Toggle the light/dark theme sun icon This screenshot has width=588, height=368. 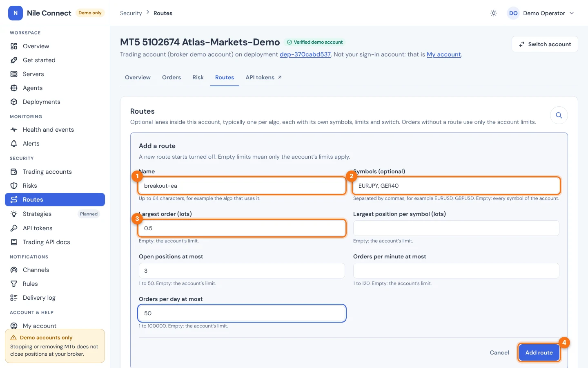point(494,13)
